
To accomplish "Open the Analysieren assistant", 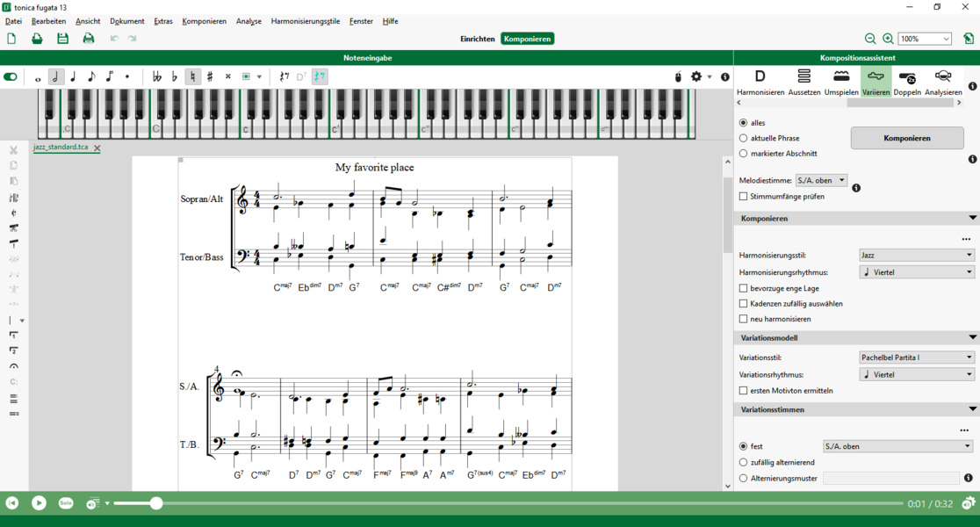I will pos(943,83).
